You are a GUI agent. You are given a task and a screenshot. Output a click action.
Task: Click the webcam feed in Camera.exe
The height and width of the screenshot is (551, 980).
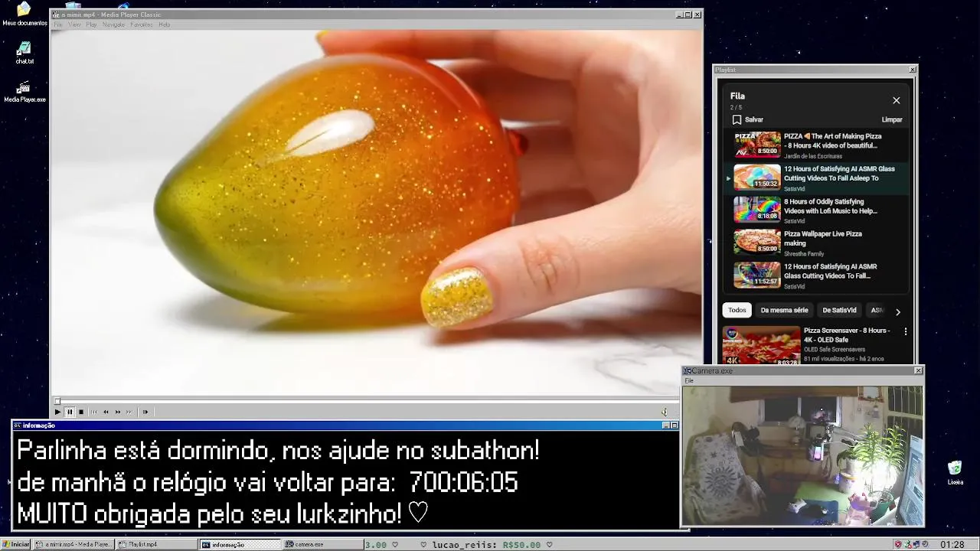pyautogui.click(x=802, y=455)
